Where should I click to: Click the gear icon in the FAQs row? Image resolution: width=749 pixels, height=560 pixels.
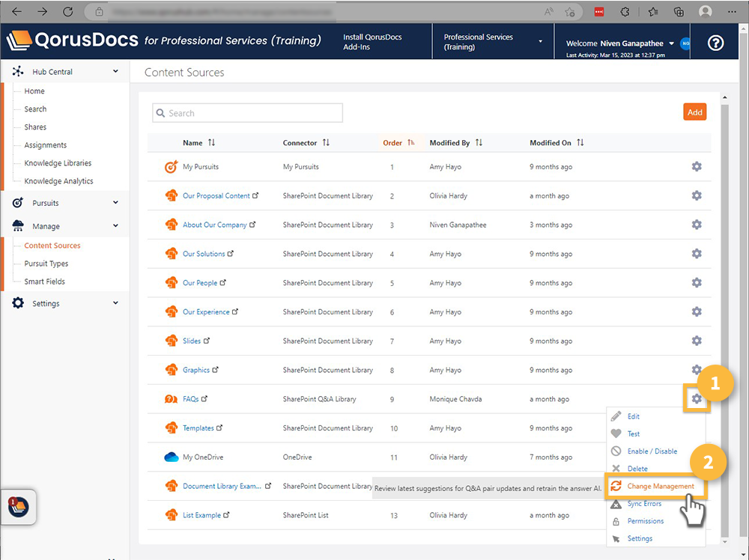point(697,398)
